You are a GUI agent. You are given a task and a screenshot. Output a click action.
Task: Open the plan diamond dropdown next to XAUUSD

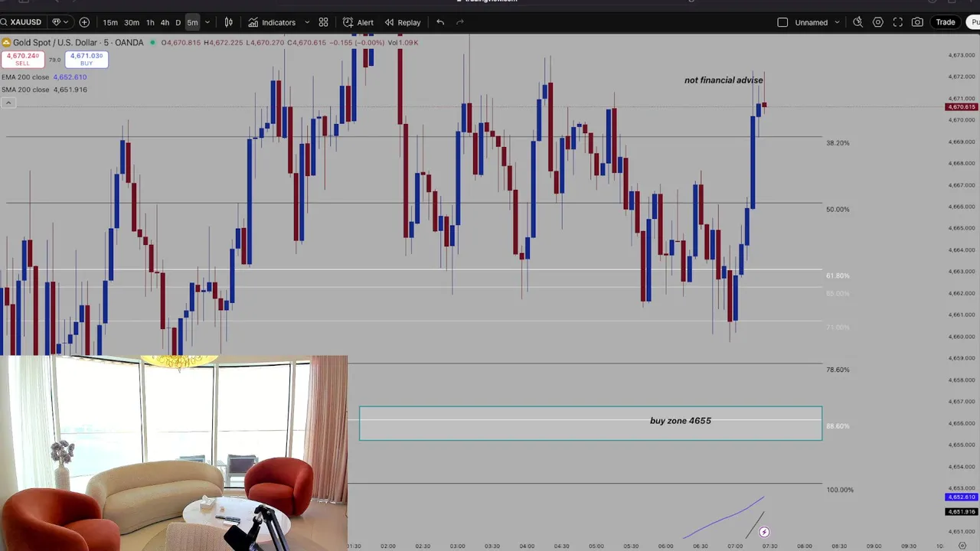coord(60,22)
